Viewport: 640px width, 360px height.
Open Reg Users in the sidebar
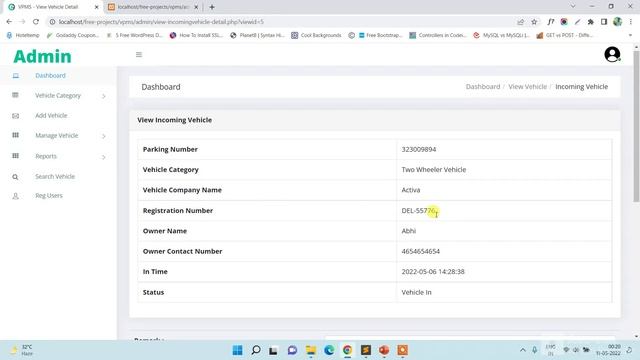[x=49, y=196]
